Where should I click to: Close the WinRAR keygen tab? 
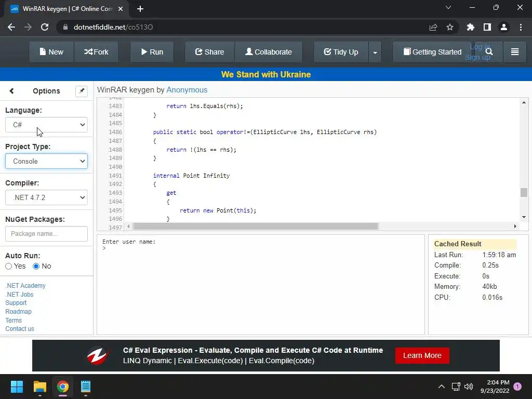pyautogui.click(x=121, y=9)
